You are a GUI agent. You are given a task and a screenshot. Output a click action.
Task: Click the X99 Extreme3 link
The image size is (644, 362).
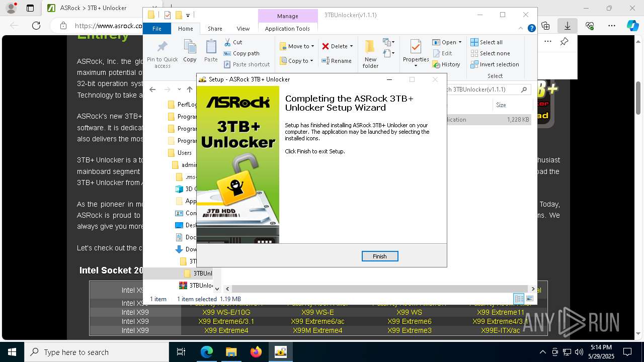[x=410, y=330]
